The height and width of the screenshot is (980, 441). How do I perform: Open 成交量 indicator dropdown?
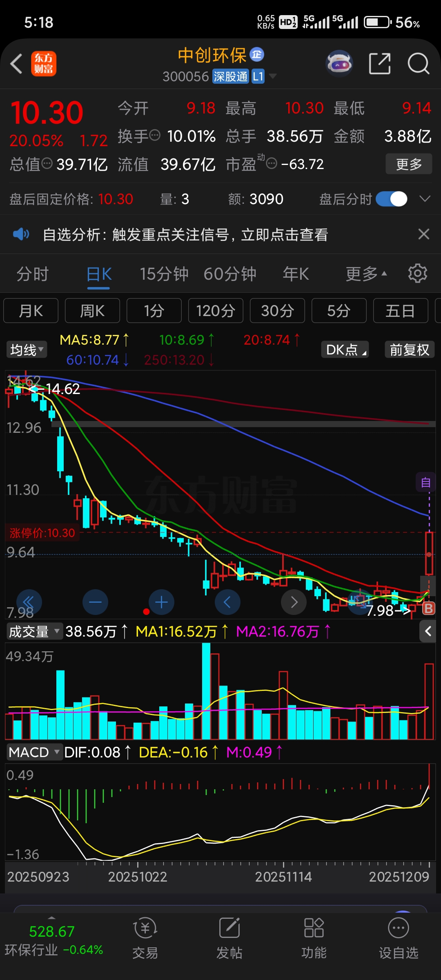point(34,631)
